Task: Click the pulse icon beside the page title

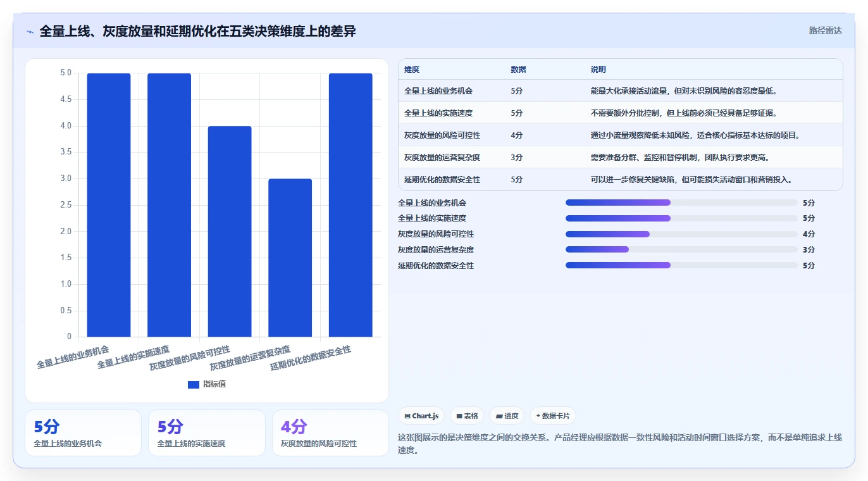Action: [30, 32]
